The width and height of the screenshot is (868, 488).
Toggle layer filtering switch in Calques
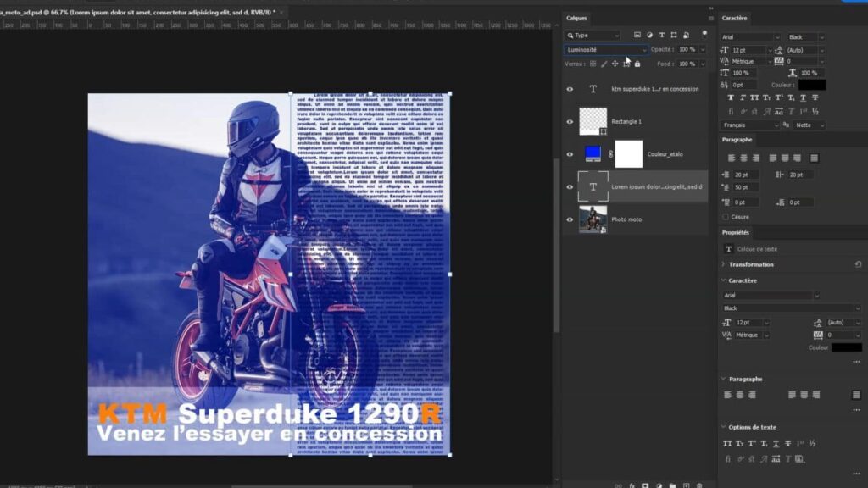(704, 34)
